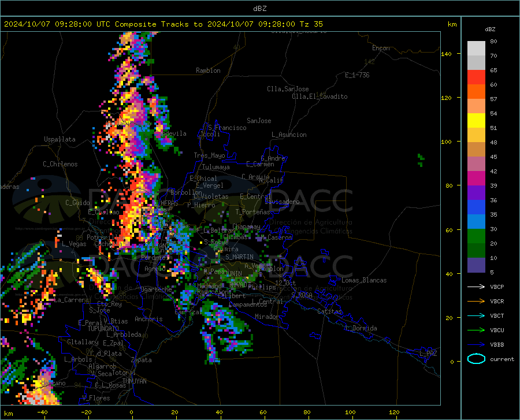
Task: Click the Anchoris map label
Action: 148,319
